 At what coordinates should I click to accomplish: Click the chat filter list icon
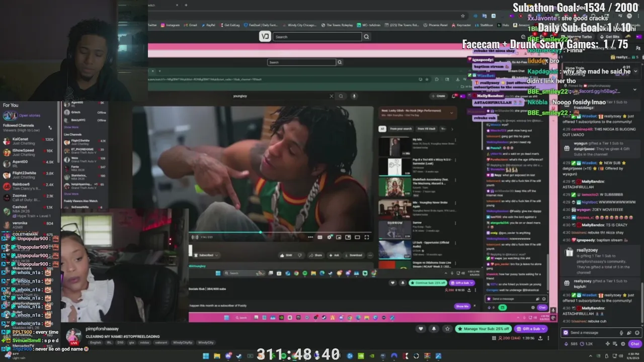click(615, 344)
